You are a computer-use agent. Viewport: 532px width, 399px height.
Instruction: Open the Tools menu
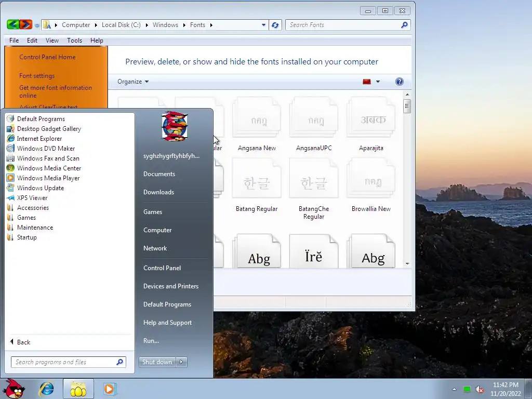tap(74, 41)
